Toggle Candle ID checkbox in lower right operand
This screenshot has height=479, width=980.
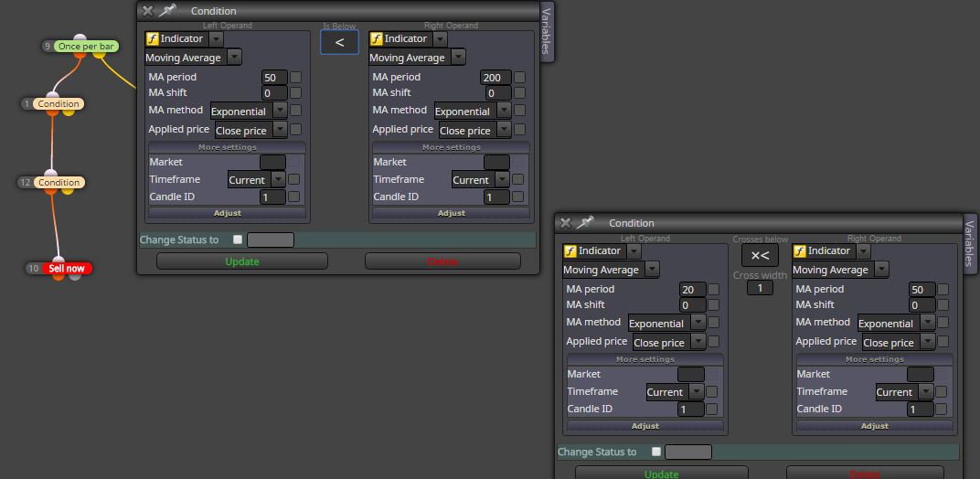click(x=942, y=409)
